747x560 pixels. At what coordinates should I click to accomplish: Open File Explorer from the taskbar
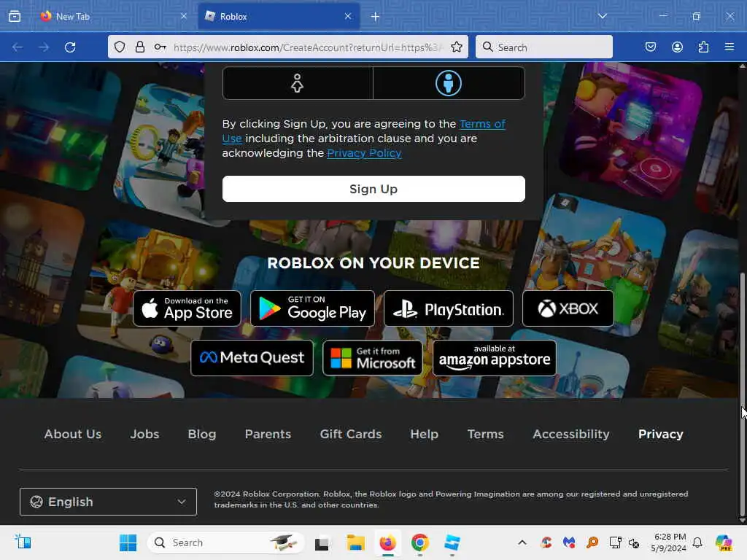pos(355,542)
